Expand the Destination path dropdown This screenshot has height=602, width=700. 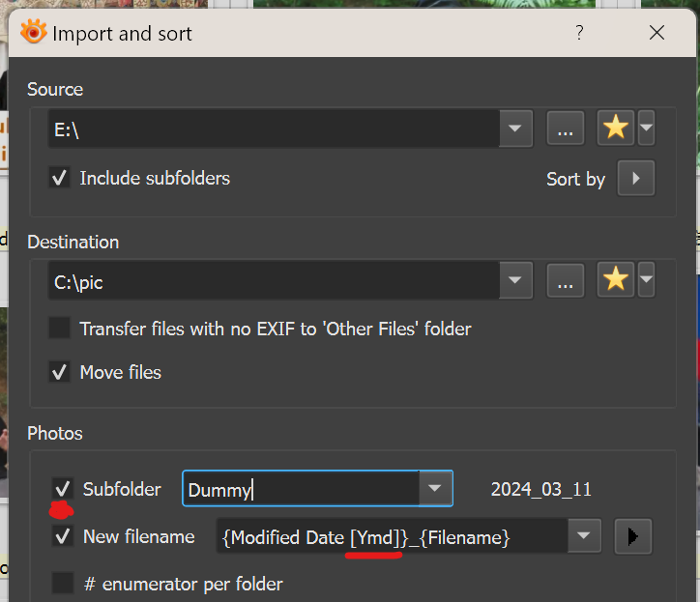(x=515, y=280)
